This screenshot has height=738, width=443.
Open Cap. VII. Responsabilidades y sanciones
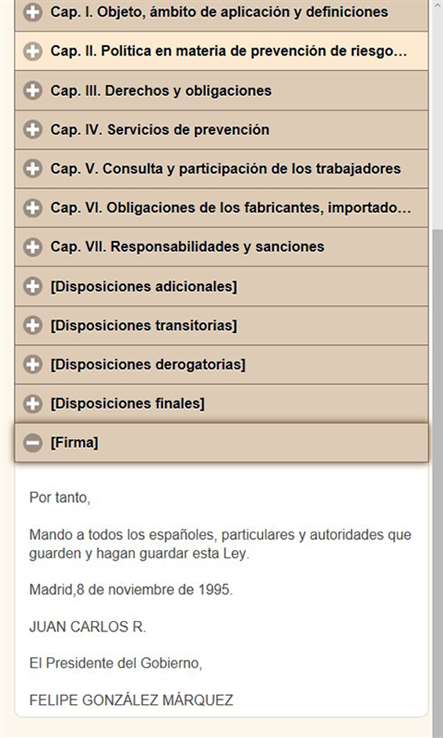(x=221, y=247)
